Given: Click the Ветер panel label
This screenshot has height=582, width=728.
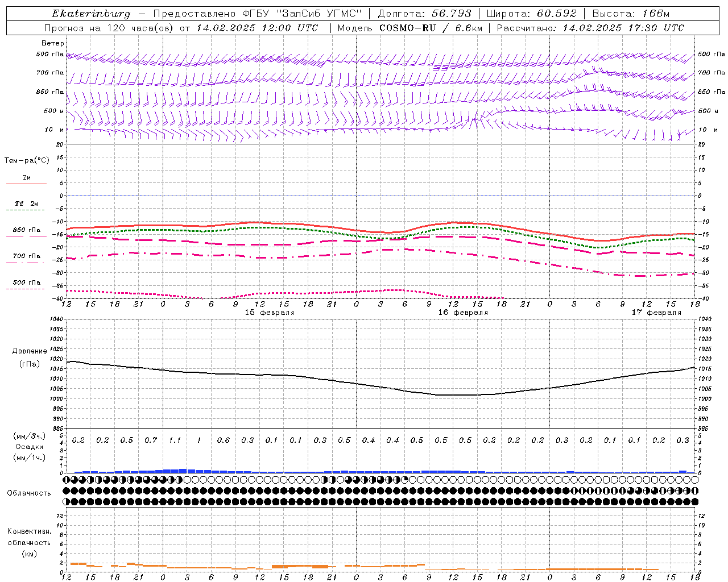Looking at the screenshot, I should point(53,43).
